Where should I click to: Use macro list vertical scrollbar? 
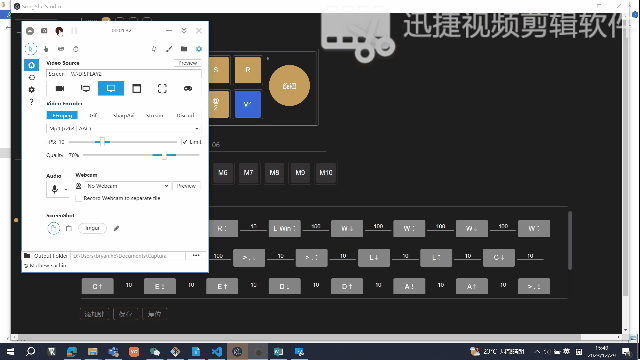(x=570, y=241)
